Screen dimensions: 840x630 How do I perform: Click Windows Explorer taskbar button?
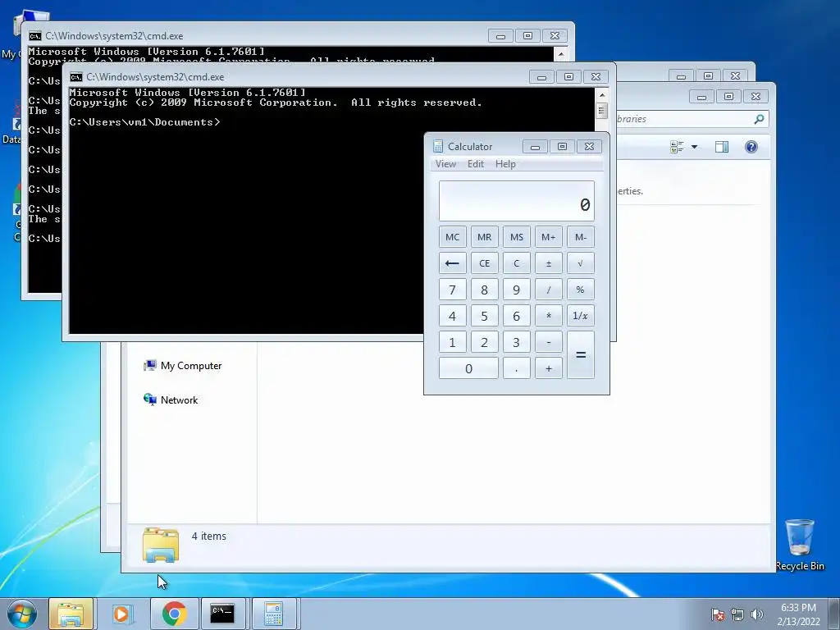pos(71,614)
